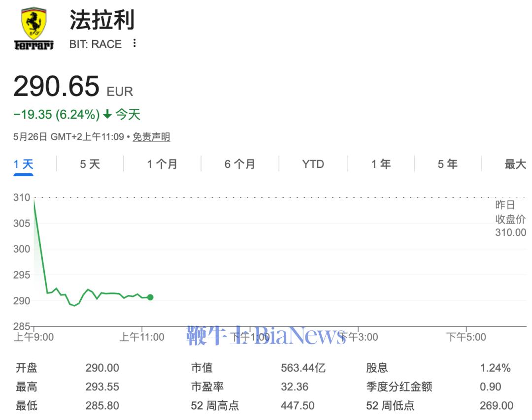The width and height of the screenshot is (532, 420).
Task: Click the 股息 value 1.24%
Action: pyautogui.click(x=495, y=368)
